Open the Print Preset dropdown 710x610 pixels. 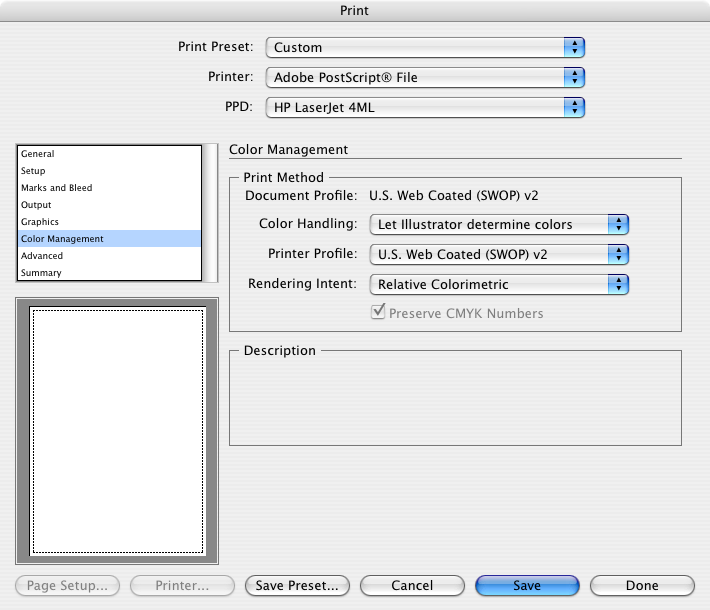coord(424,47)
